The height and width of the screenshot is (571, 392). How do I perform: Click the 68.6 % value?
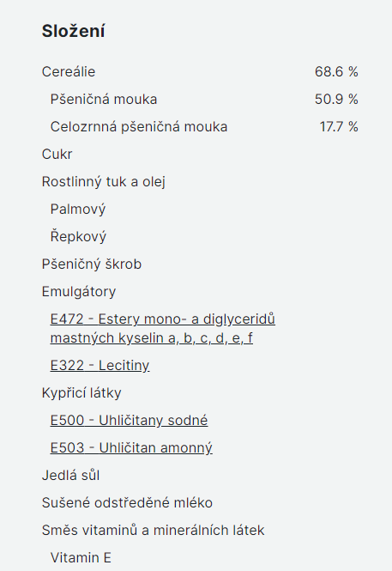click(336, 72)
